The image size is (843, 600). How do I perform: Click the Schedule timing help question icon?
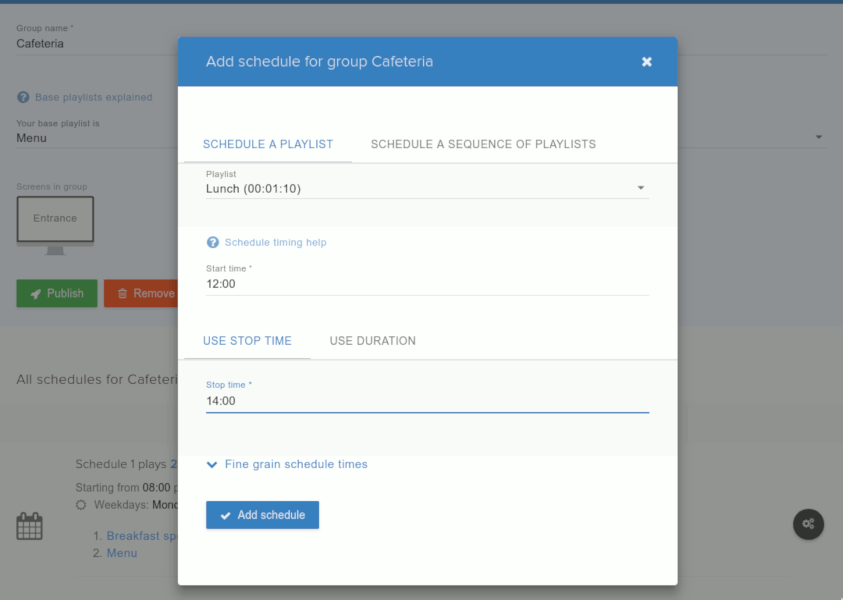coord(213,242)
